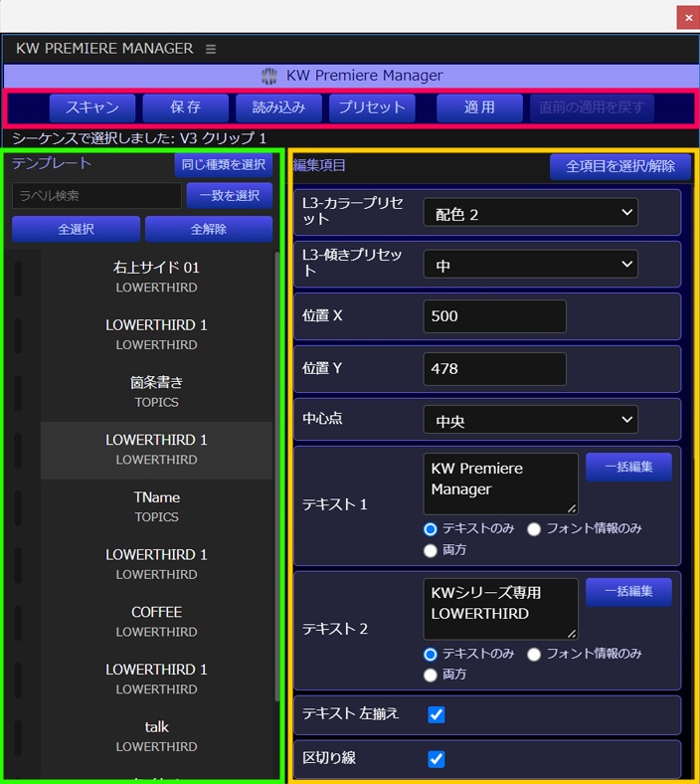Image resolution: width=700 pixels, height=784 pixels.
Task: Focus the ラベル検索 search field
Action: 96,195
